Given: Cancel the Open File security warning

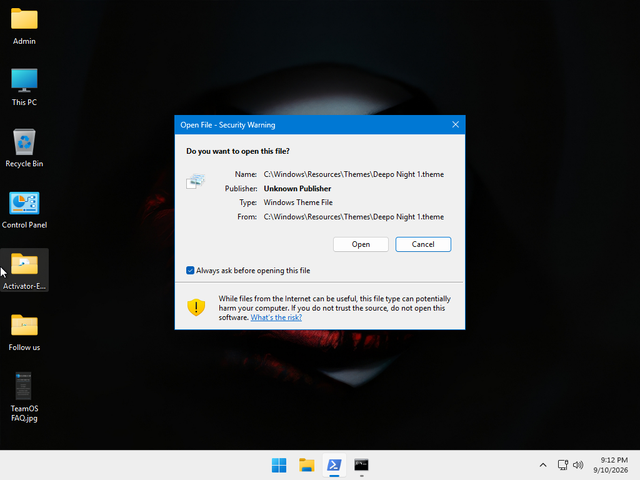Looking at the screenshot, I should pyautogui.click(x=423, y=244).
